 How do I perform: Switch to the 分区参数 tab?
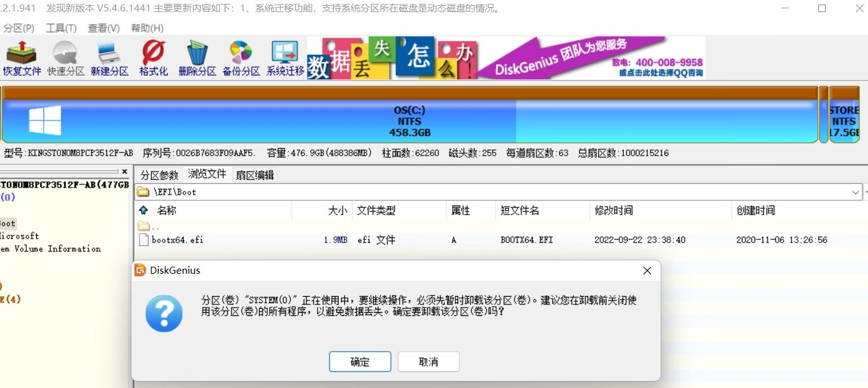tap(159, 175)
